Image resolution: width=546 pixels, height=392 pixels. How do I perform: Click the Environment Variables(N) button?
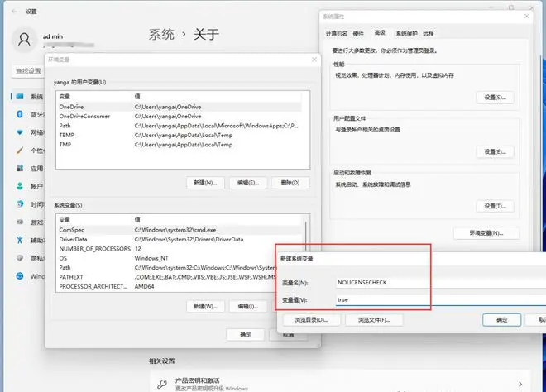(x=486, y=233)
